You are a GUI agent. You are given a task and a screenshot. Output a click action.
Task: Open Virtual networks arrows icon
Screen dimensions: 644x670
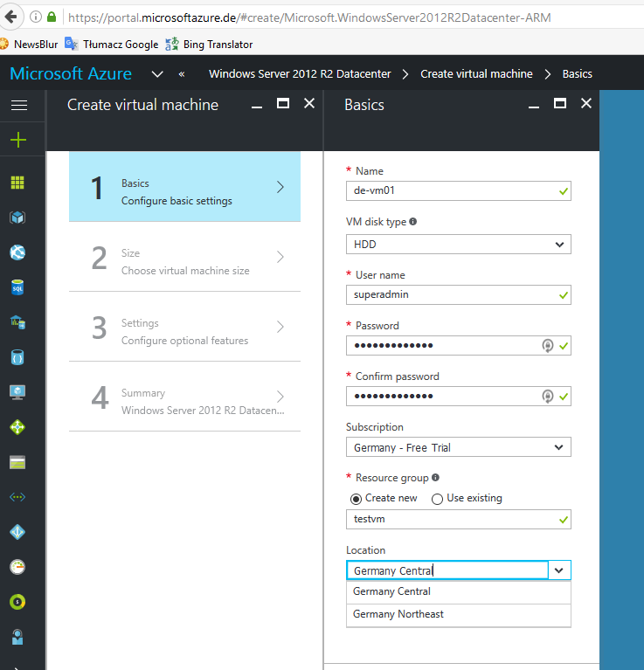coord(17,497)
